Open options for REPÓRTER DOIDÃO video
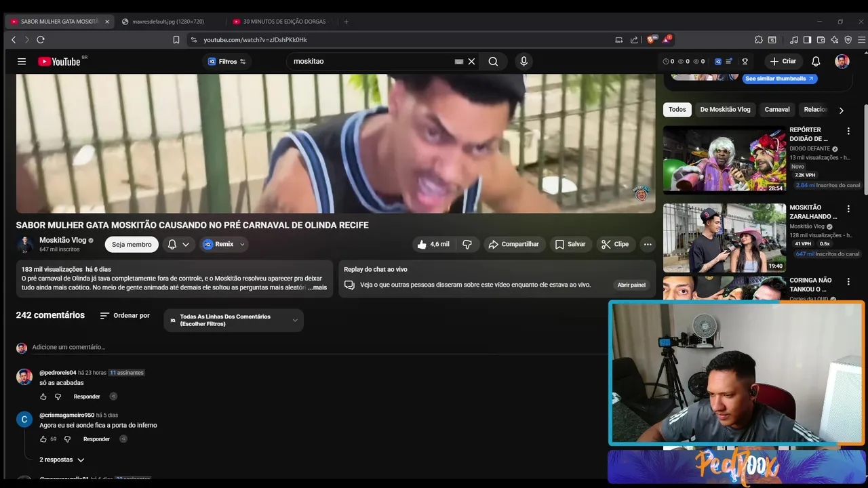Screen dimensions: 868x488 coord(848,131)
